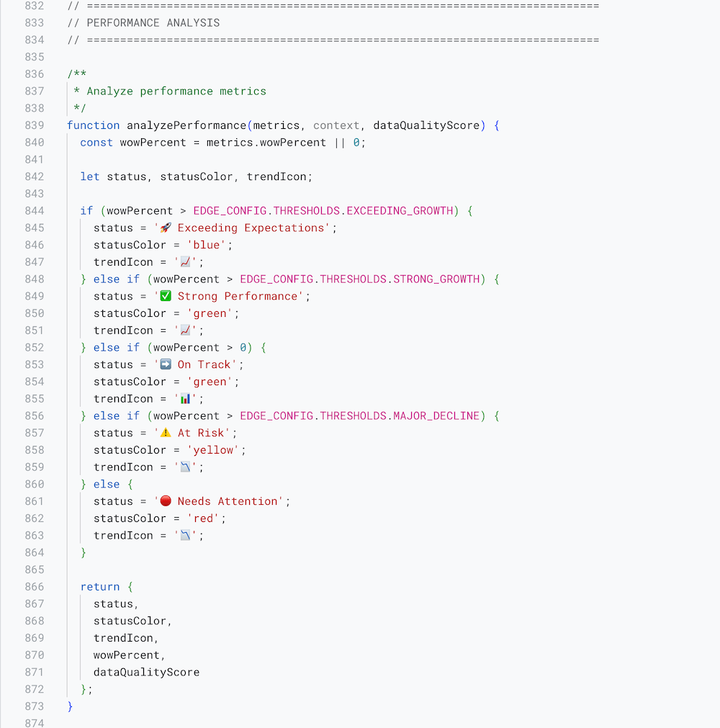Click trendIcon in the let declaration

[276, 176]
